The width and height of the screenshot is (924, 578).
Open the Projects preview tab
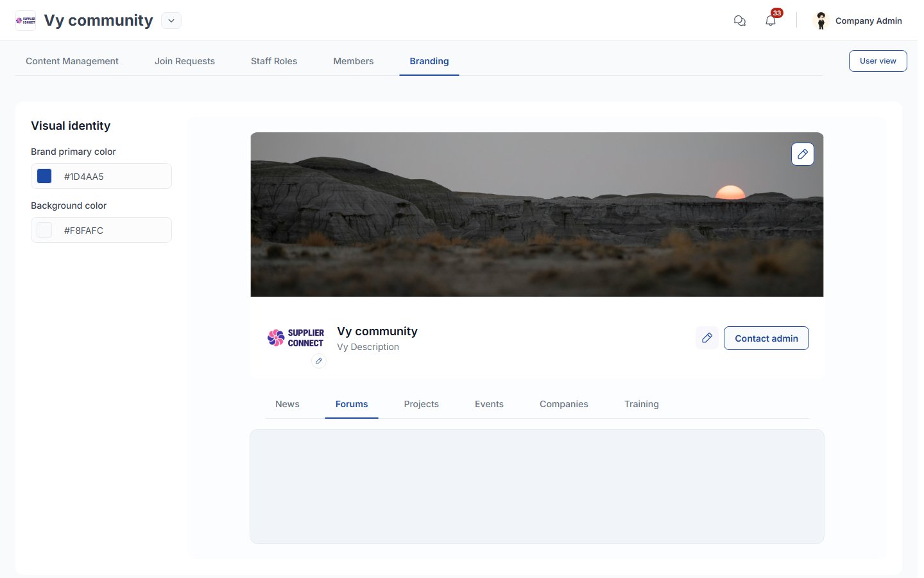422,404
